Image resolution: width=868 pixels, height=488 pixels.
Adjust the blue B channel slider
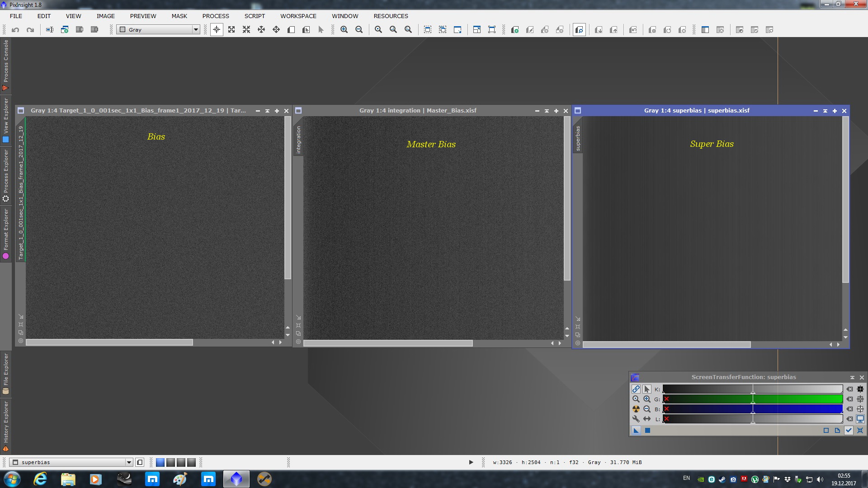click(753, 409)
